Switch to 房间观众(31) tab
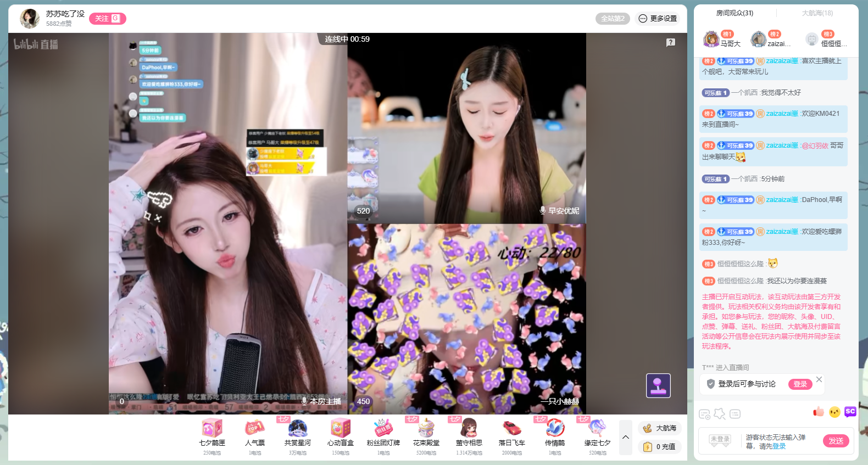Image resolution: width=868 pixels, height=465 pixels. point(735,13)
